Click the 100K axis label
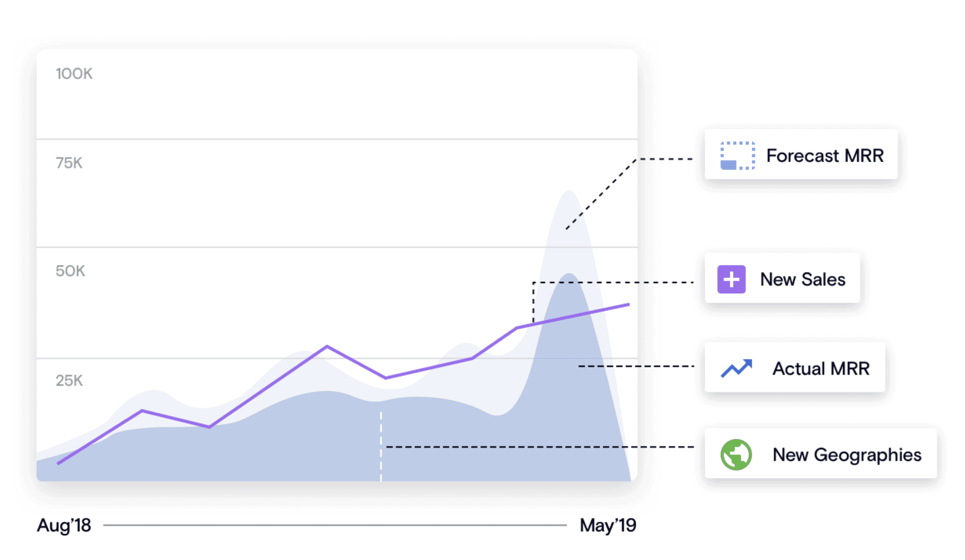This screenshot has height=560, width=965. pyautogui.click(x=74, y=73)
